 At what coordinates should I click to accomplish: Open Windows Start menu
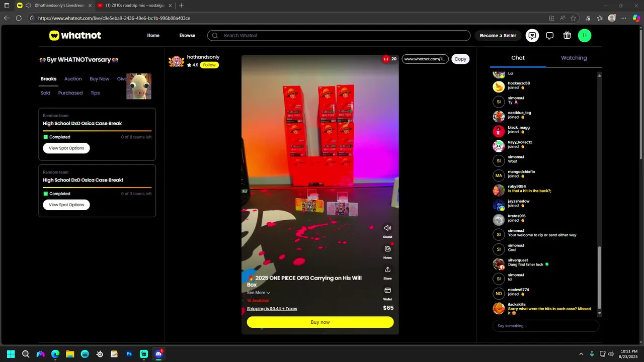pyautogui.click(x=11, y=354)
